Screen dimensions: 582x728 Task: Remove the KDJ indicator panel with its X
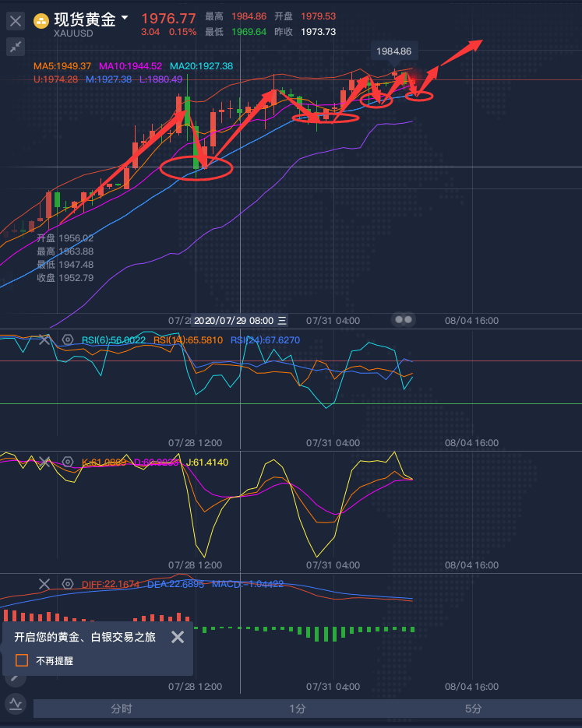tap(44, 462)
